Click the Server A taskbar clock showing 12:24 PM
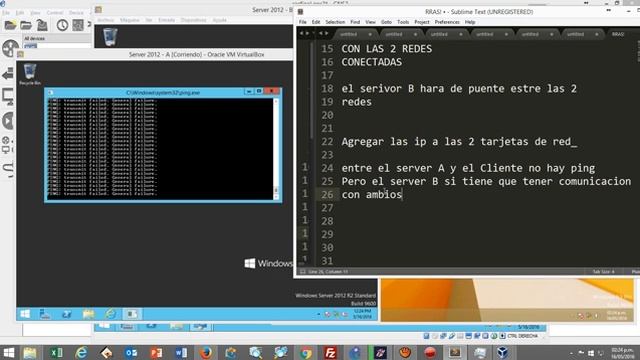Screen dimensions: 640x360 click(362, 314)
